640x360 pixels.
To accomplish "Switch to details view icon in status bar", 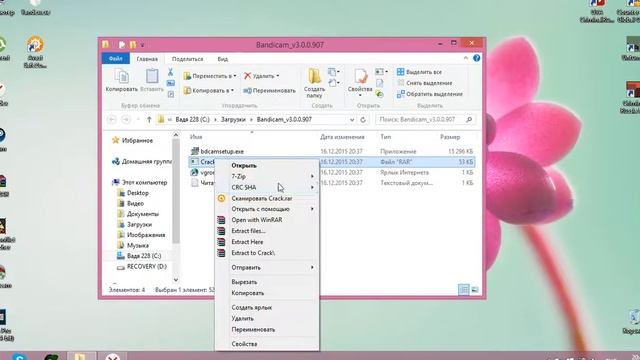I will coord(464,290).
